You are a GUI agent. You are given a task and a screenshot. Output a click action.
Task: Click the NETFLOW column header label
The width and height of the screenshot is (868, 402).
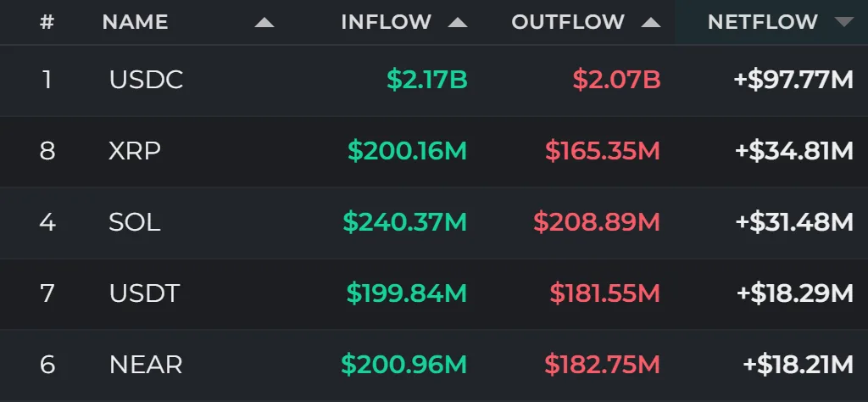(x=763, y=22)
